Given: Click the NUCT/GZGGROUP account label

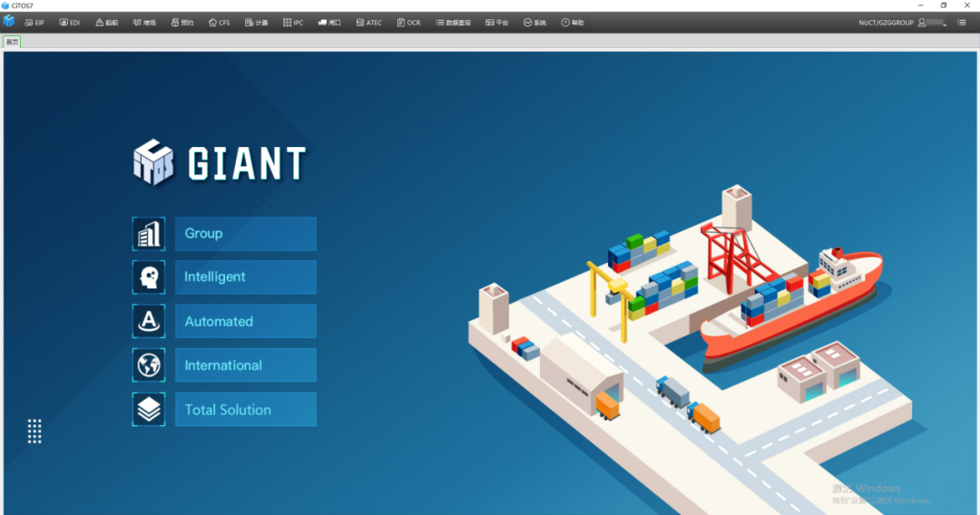Looking at the screenshot, I should [x=886, y=23].
